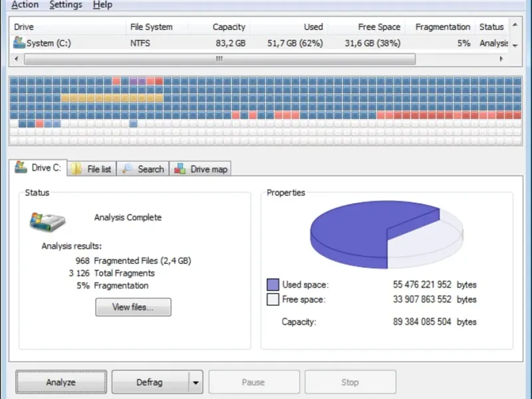Open the Help menu
This screenshot has height=399, width=532.
(102, 5)
